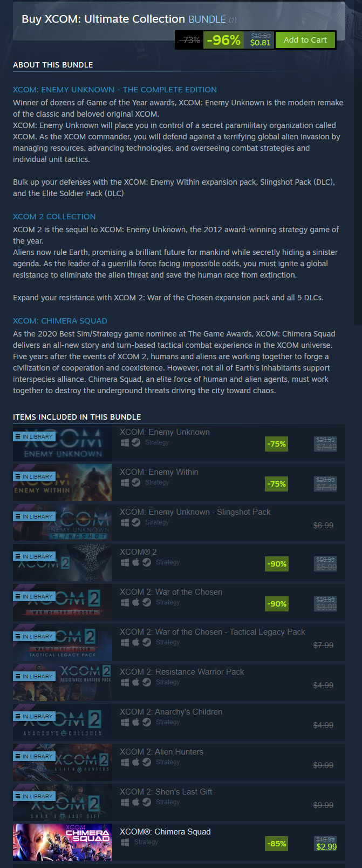The width and height of the screenshot is (362, 868).
Task: Click the $2.99 Chimera Squad price
Action: (326, 846)
